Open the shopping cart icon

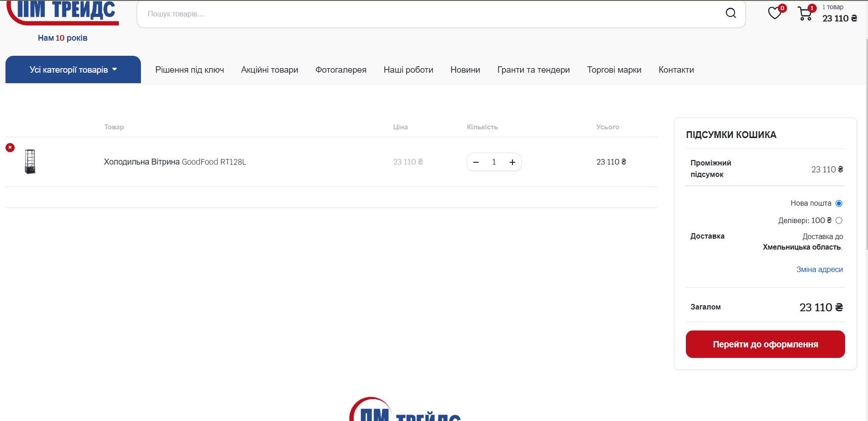click(804, 14)
